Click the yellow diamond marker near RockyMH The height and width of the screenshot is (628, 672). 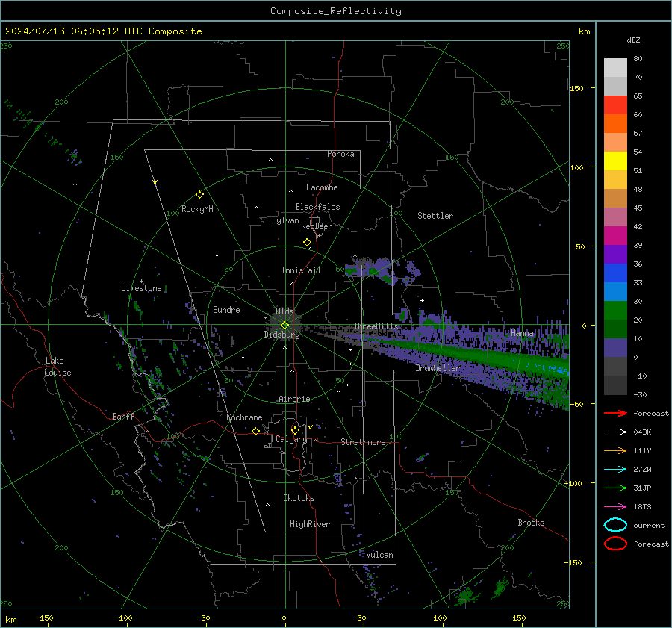pos(199,195)
